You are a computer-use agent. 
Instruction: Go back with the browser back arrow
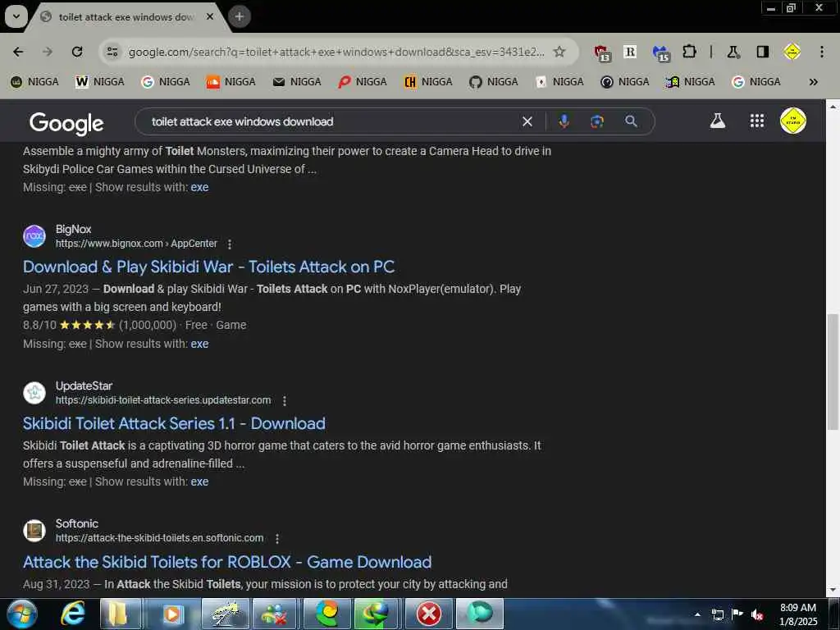tap(18, 52)
